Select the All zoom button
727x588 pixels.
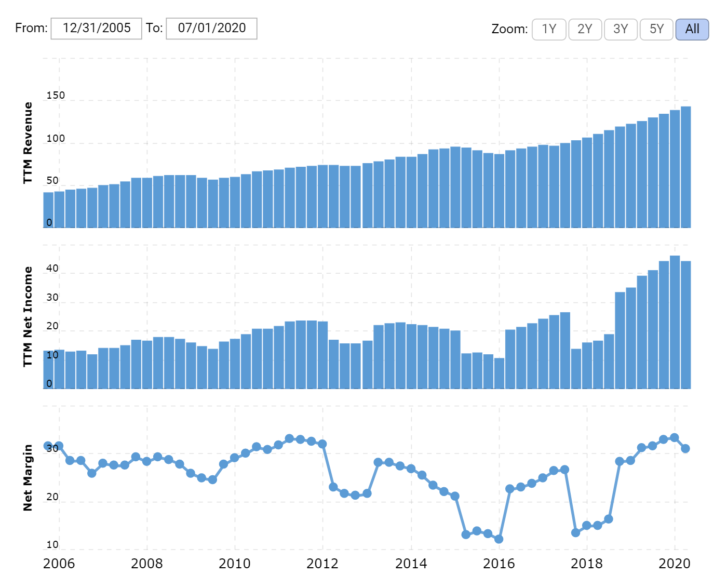[x=692, y=29]
